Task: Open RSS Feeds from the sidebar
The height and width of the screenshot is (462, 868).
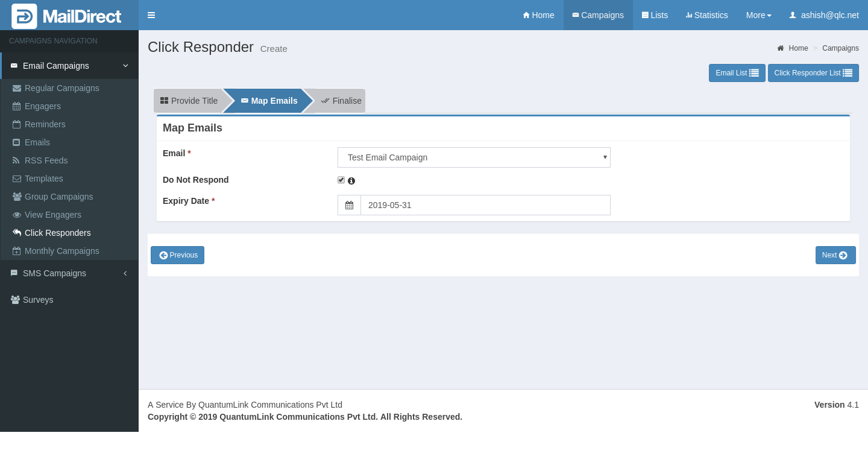Action: [46, 160]
